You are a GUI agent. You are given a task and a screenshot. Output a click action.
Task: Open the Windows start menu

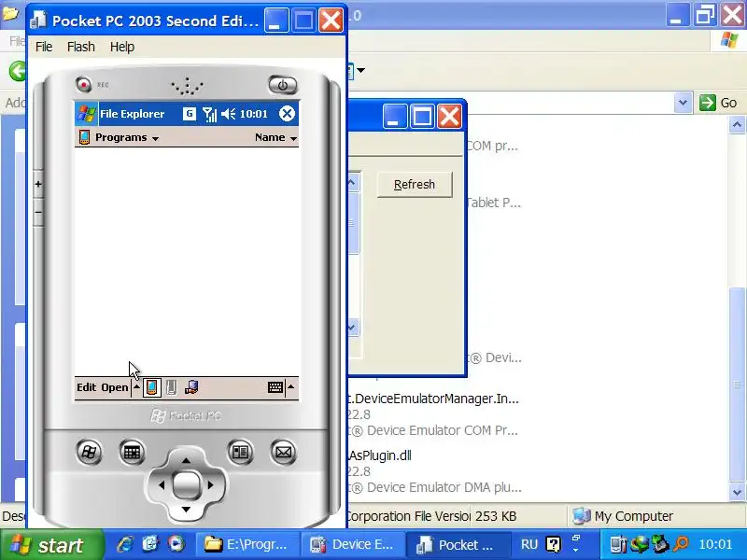[x=51, y=545]
